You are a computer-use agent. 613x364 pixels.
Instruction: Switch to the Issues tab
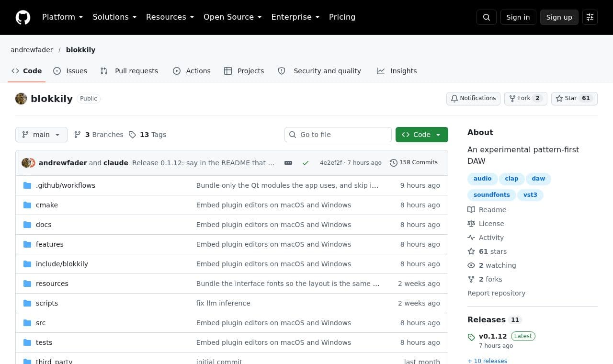70,71
